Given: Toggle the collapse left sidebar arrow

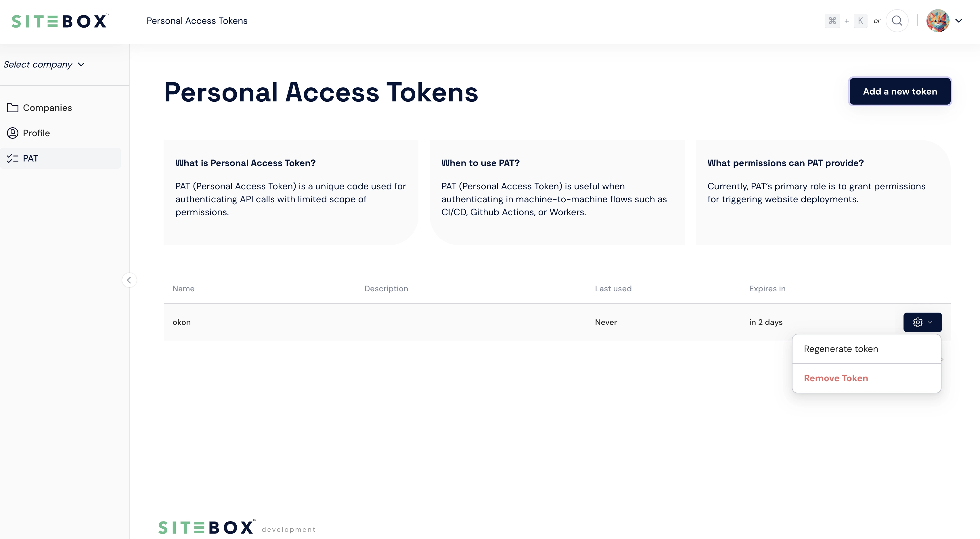Looking at the screenshot, I should click(x=129, y=280).
